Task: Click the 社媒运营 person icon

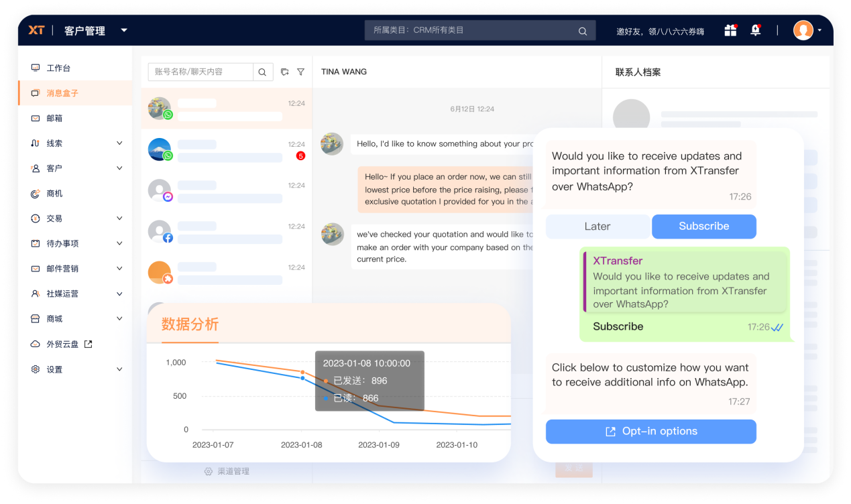Action: tap(36, 294)
